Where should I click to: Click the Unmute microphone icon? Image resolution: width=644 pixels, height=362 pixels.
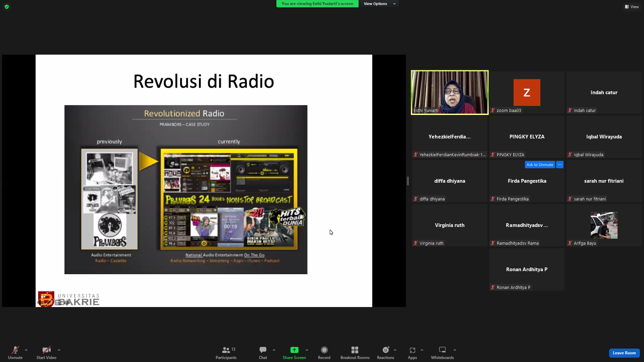click(x=15, y=350)
